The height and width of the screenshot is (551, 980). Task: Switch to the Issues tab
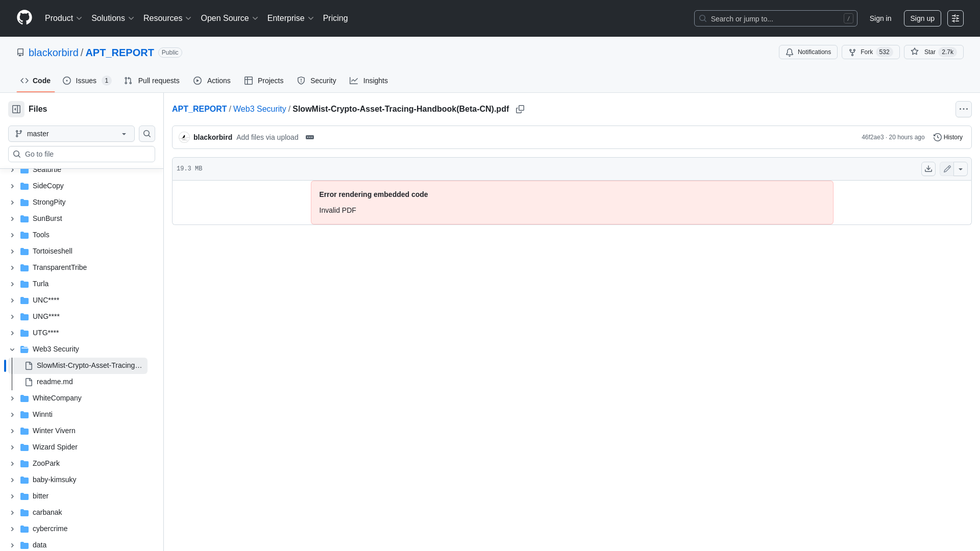coord(87,81)
